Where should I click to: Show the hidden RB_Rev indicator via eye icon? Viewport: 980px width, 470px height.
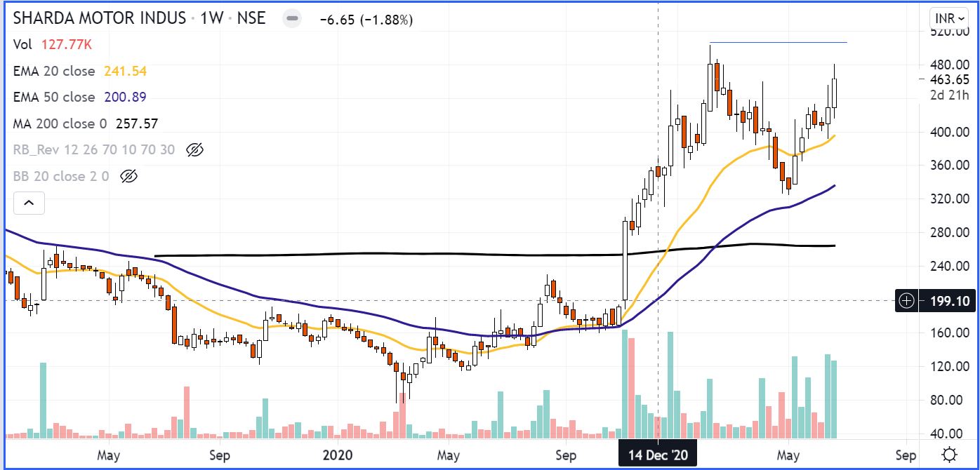pos(194,149)
